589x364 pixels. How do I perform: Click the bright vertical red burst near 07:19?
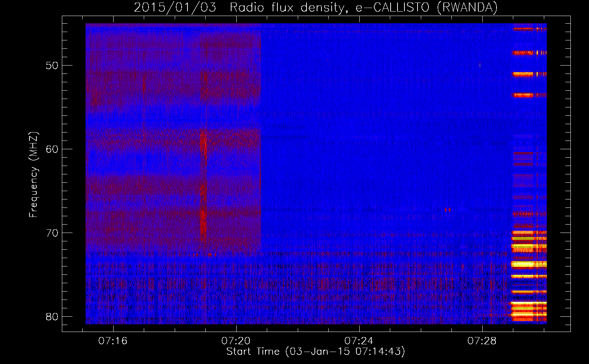click(x=203, y=186)
